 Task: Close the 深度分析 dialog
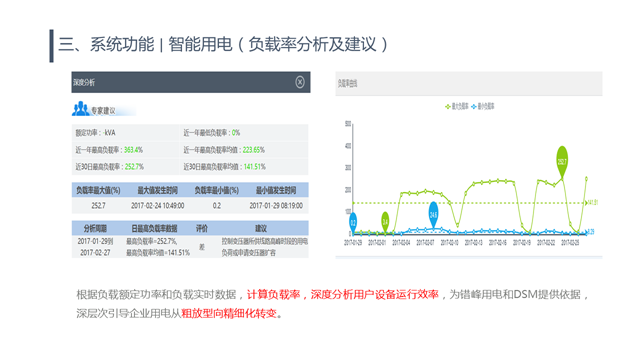coord(300,82)
